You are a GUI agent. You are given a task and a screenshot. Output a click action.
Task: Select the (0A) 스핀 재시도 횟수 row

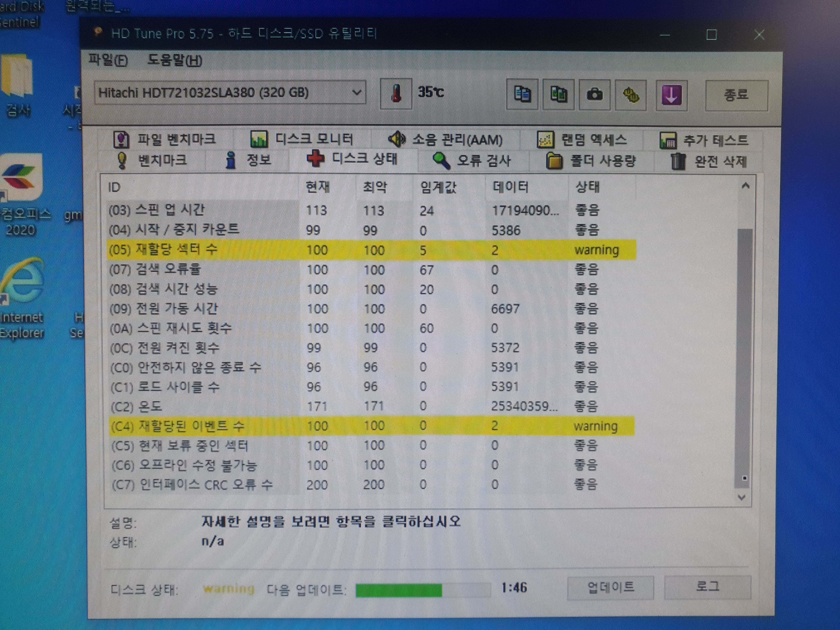(371, 328)
